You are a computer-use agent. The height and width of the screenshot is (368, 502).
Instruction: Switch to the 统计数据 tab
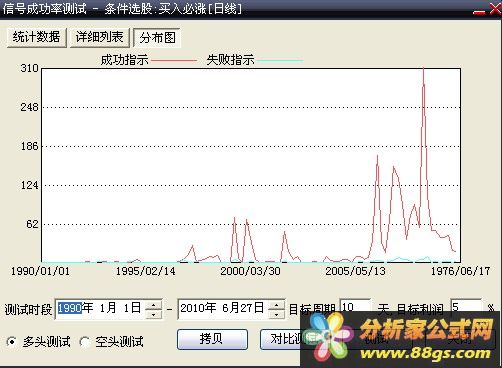click(x=37, y=37)
